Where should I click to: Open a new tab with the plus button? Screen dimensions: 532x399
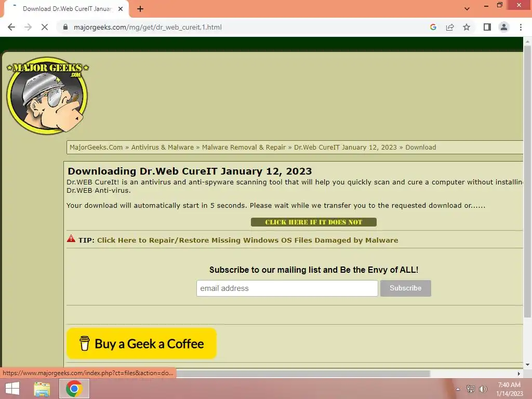pyautogui.click(x=140, y=9)
